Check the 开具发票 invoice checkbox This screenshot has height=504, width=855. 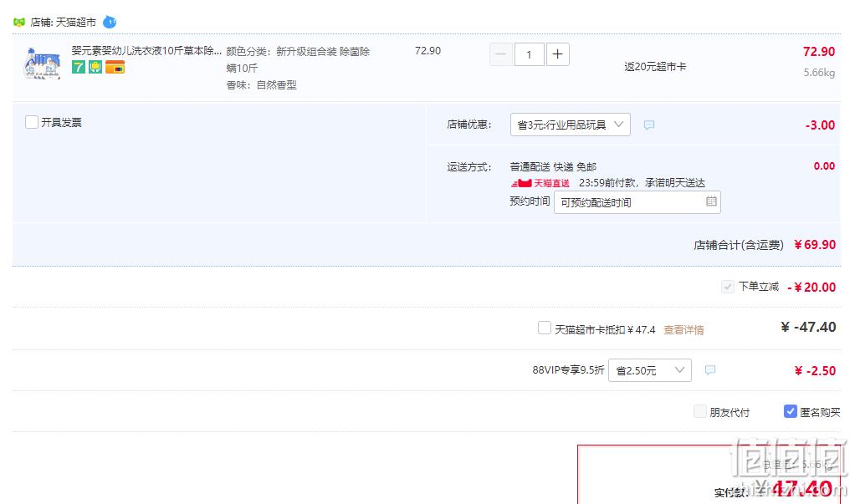click(32, 122)
